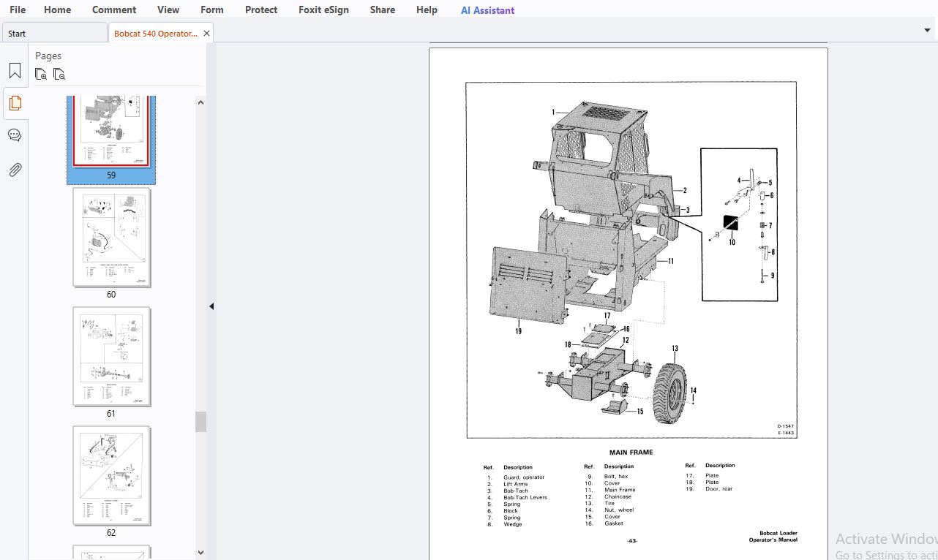Viewport: 938px width, 560px height.
Task: Open the Protect ribbon tab
Action: [261, 10]
